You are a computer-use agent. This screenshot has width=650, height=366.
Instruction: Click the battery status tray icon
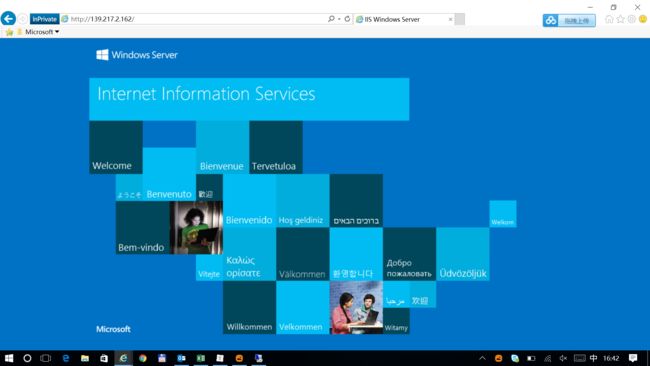531,358
